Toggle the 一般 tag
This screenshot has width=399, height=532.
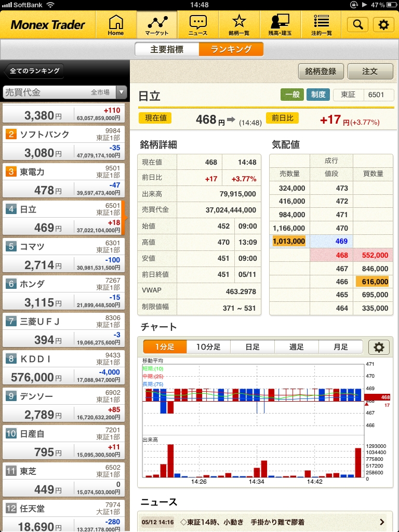coord(292,95)
